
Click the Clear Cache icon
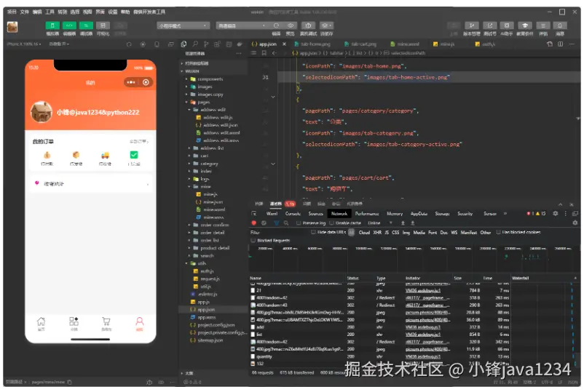pos(326,25)
